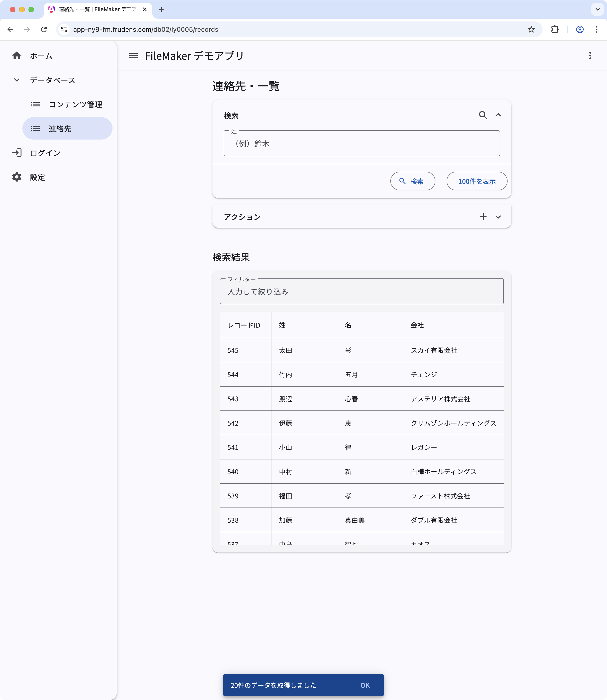Collapse the データベース sidebar section
The image size is (607, 700).
point(17,80)
